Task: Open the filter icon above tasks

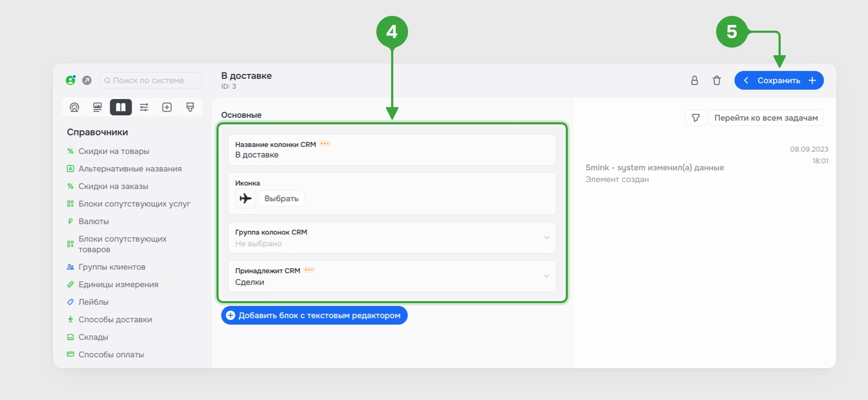Action: tap(695, 117)
